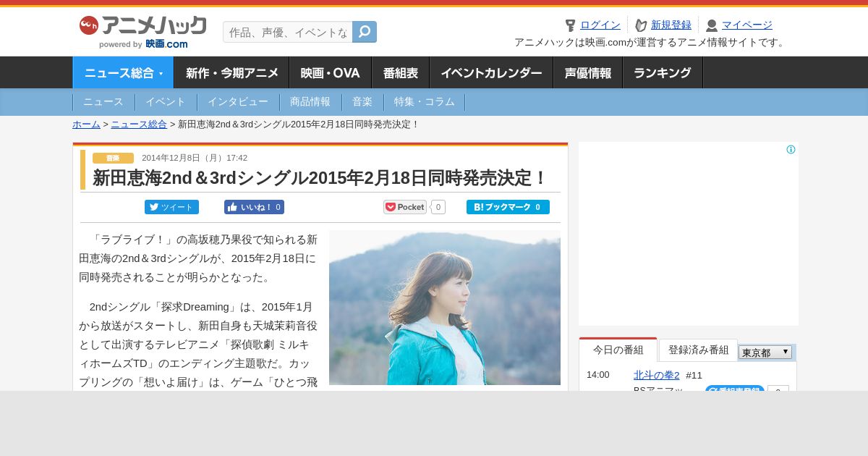
Task: Click the ニュース総合 breadcrumb link
Action: pyautogui.click(x=139, y=124)
